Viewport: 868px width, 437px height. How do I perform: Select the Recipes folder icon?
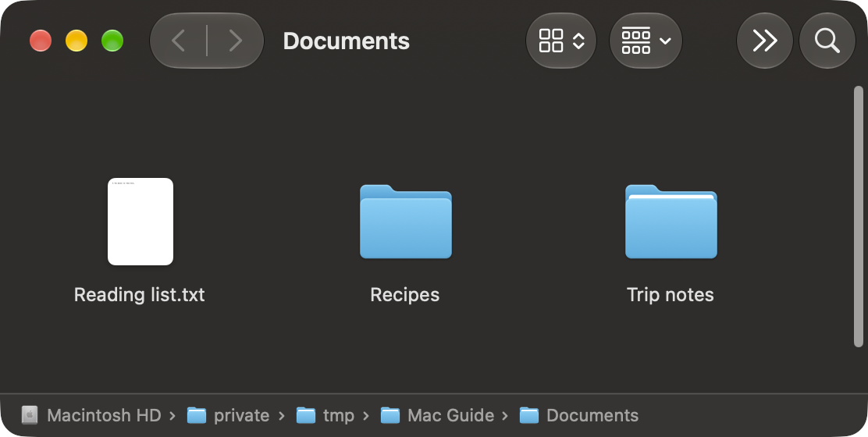[x=406, y=222]
